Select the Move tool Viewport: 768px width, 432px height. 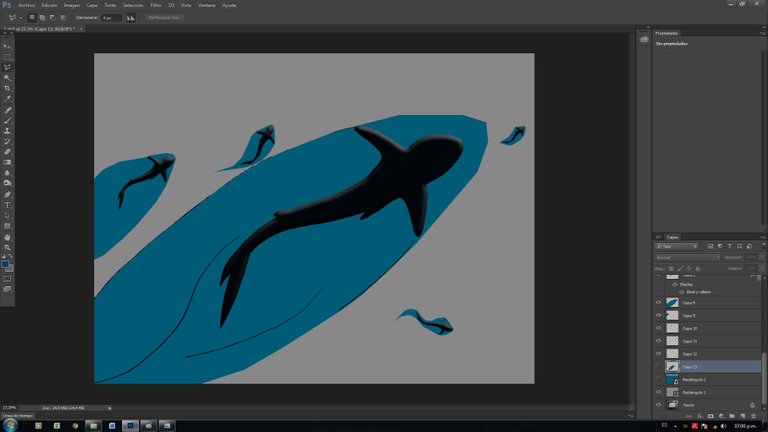[8, 46]
